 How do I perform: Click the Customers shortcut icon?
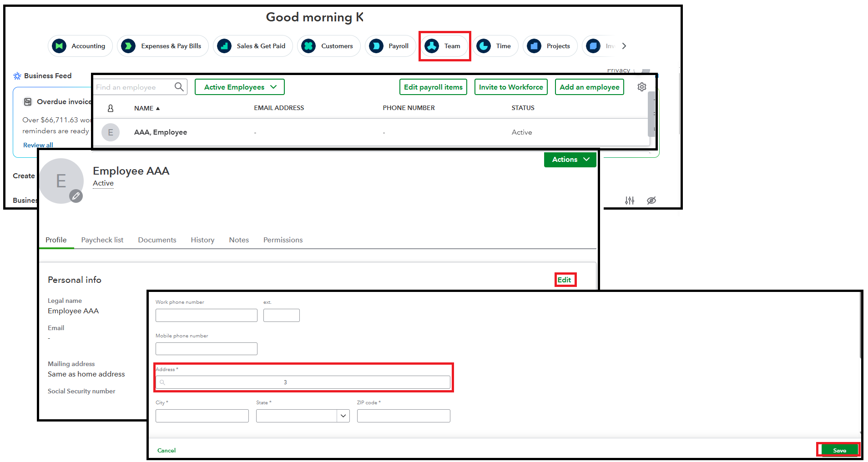pyautogui.click(x=308, y=46)
